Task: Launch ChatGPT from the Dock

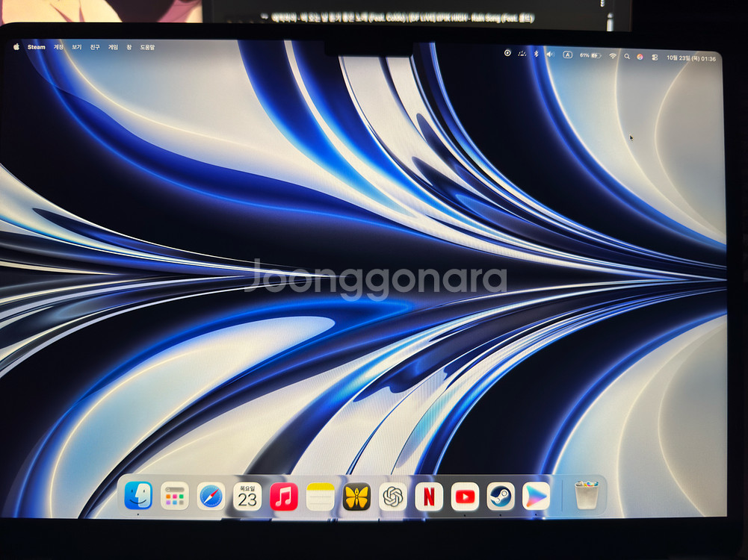Action: pos(393,497)
